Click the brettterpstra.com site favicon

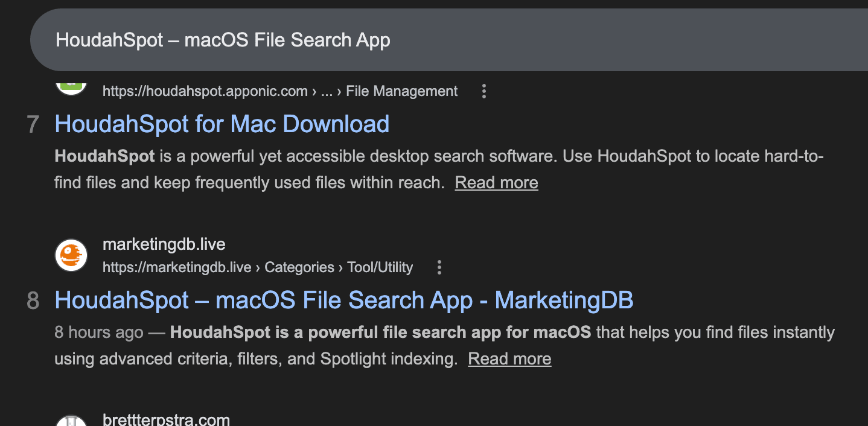point(71,421)
